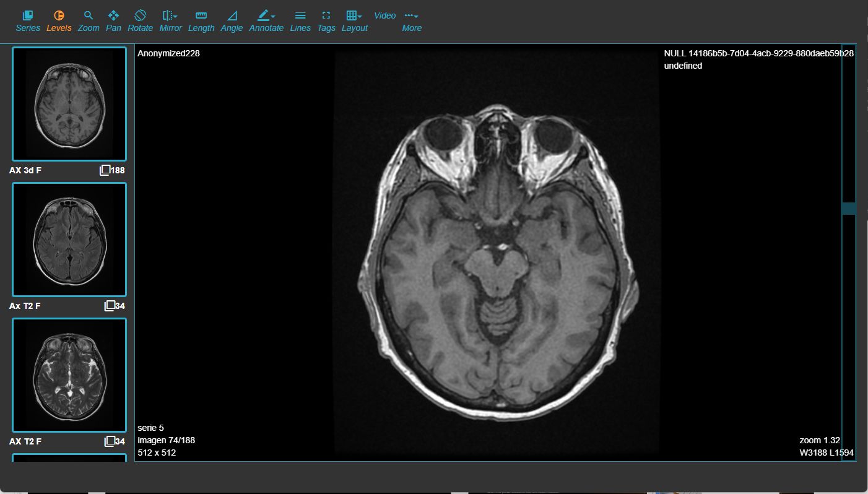Click the serie 5 label
Screen dimensions: 868x494
coord(149,428)
